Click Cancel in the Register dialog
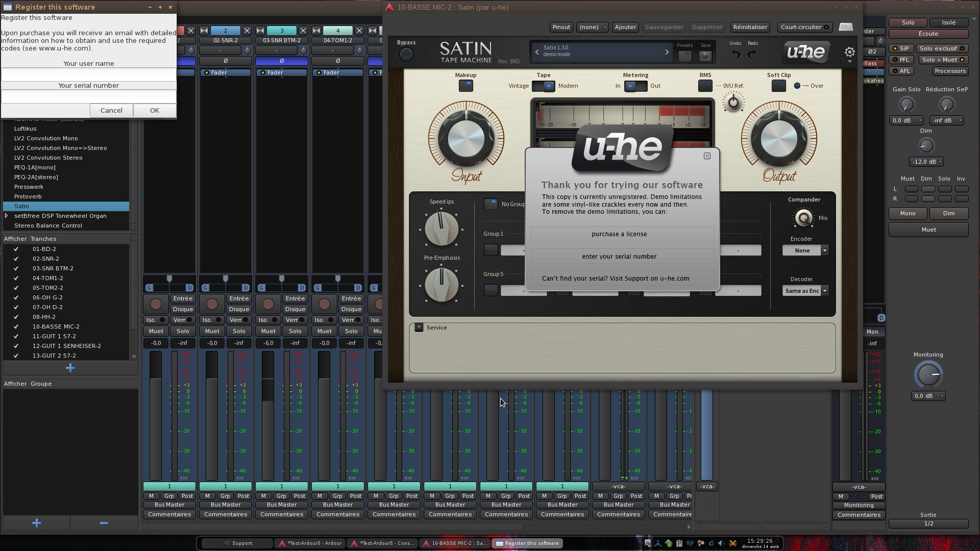The height and width of the screenshot is (551, 980). point(111,111)
